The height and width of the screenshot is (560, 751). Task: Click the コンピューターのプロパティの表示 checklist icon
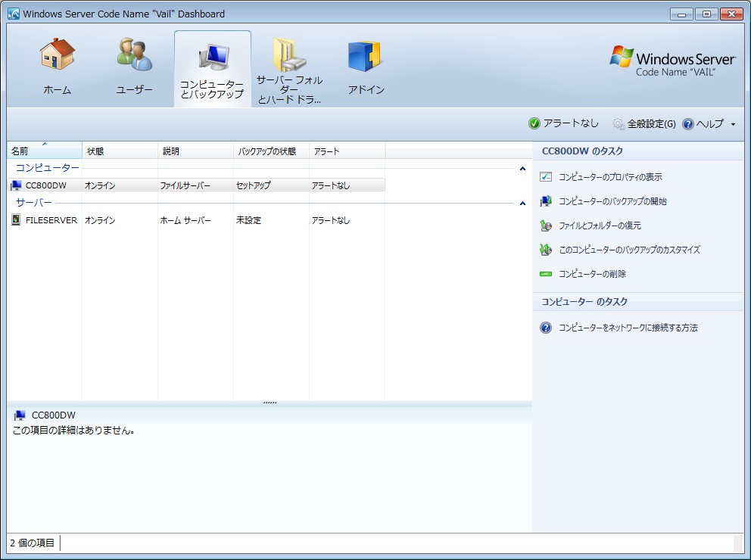click(546, 176)
